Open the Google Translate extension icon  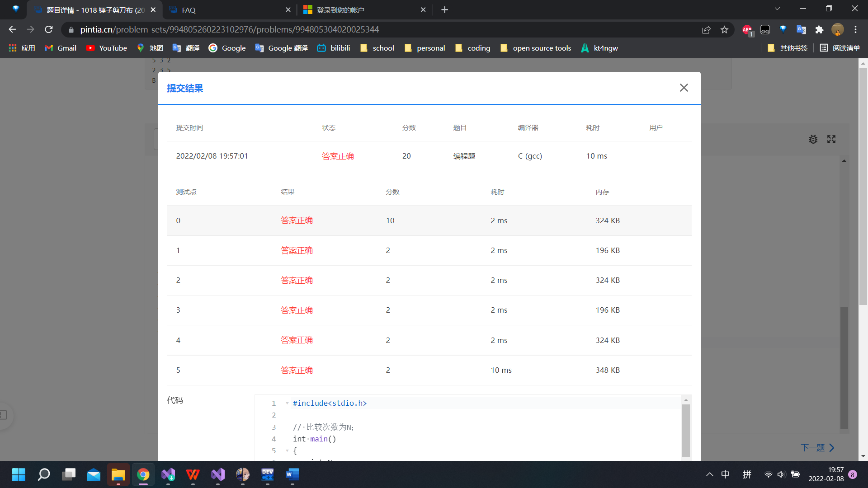click(x=801, y=29)
